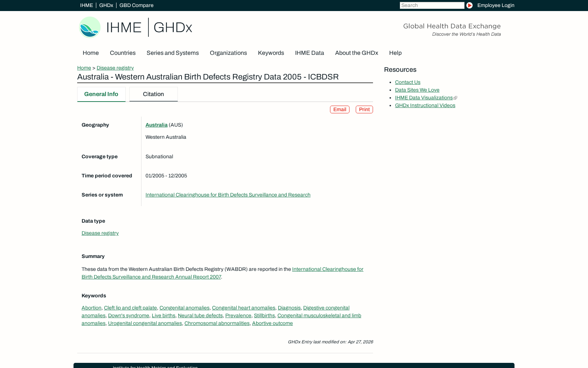The image size is (588, 368).
Task: Click the Diagnosis keyword
Action: tap(289, 308)
